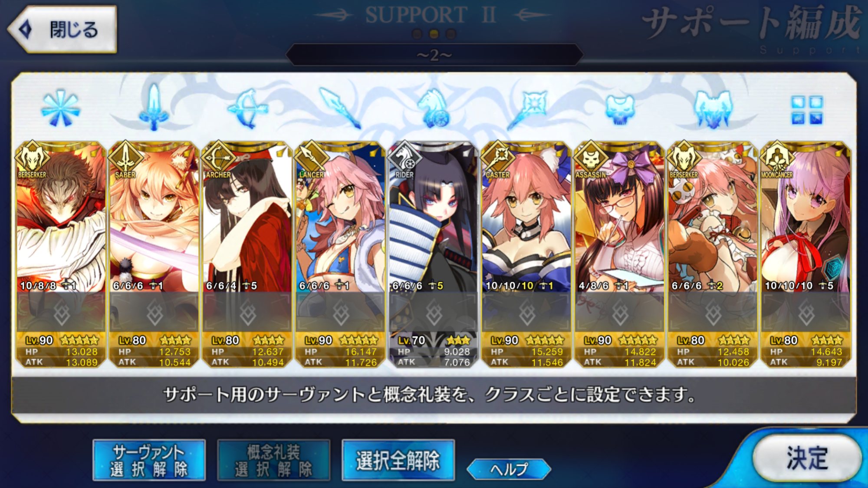Select the Rider class horse icon
The height and width of the screenshot is (488, 868).
[x=433, y=109]
